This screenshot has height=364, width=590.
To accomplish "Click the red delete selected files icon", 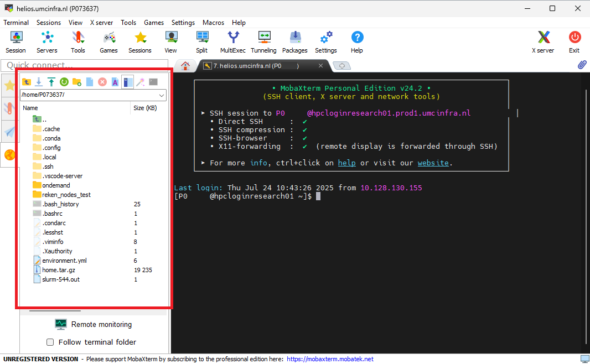I will (102, 82).
